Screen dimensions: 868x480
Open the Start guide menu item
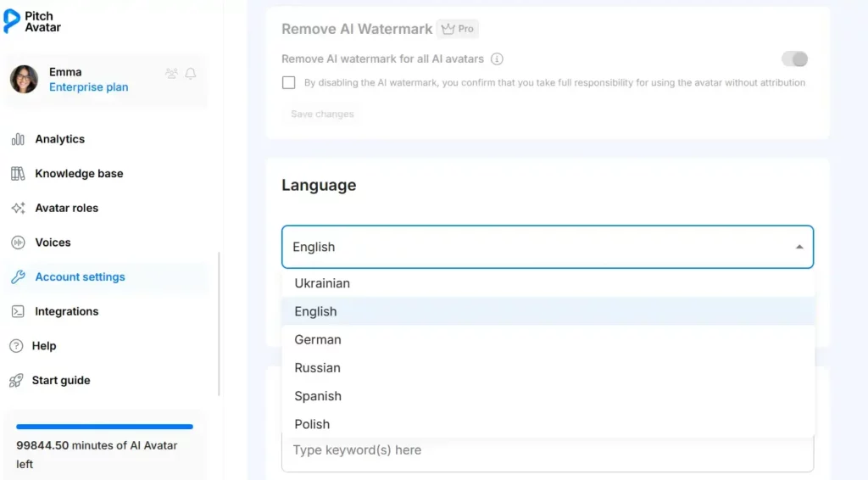[61, 381]
